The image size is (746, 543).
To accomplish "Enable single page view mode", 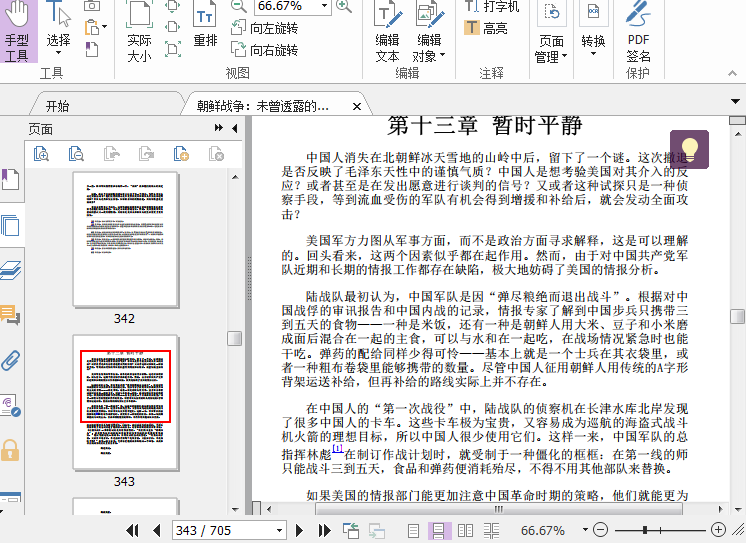I will [x=413, y=530].
